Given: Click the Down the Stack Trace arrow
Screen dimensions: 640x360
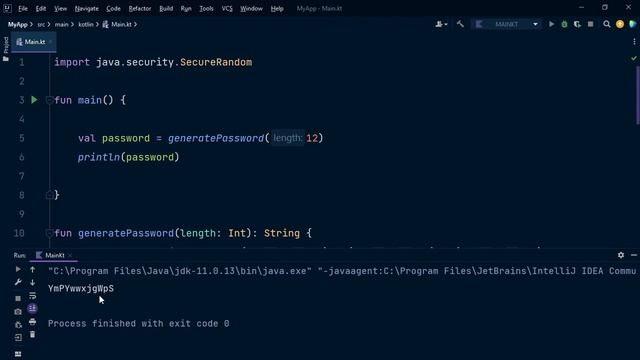Looking at the screenshot, I should click(32, 282).
